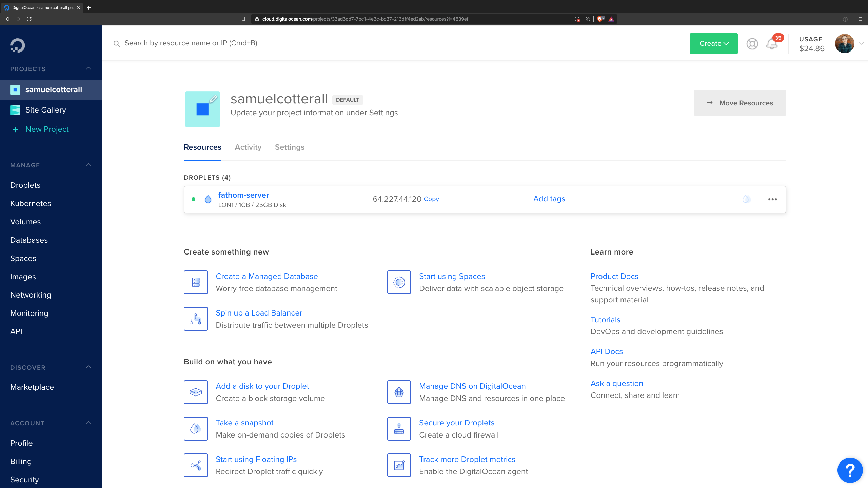The image size is (868, 488).
Task: Select the Create a Managed Database icon
Action: coord(196,282)
